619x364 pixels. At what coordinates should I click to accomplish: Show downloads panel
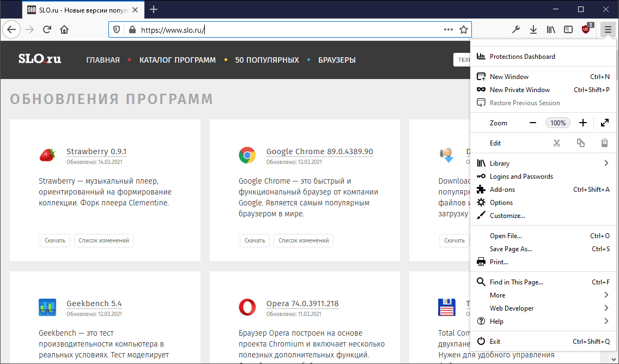click(533, 29)
